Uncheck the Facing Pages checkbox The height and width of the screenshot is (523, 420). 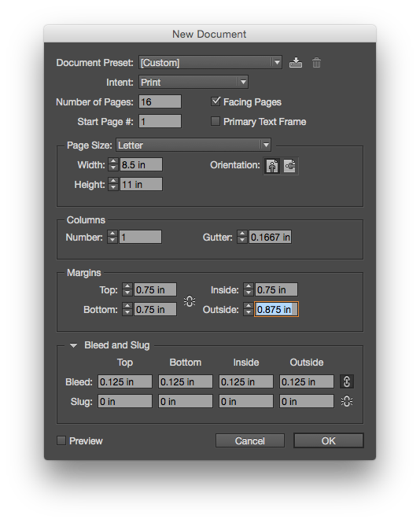216,101
